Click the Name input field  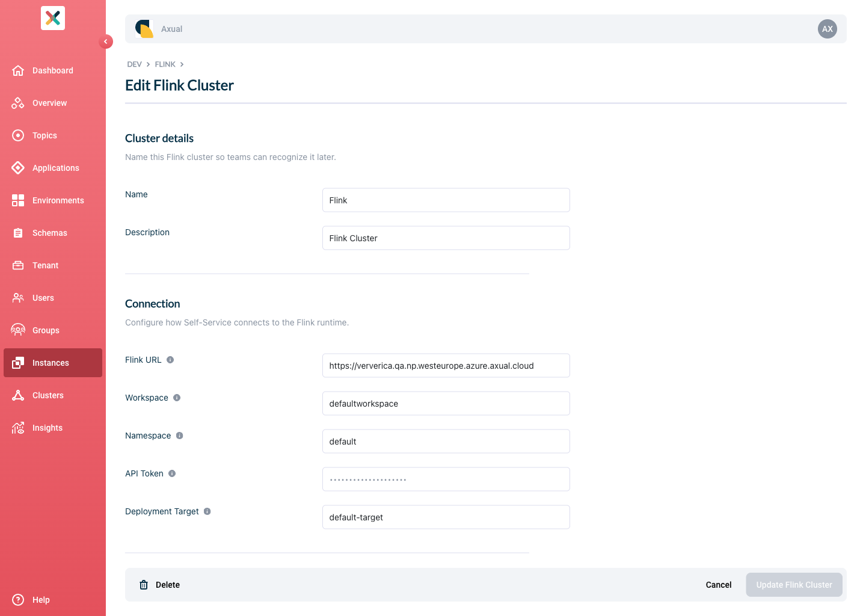[x=446, y=200]
